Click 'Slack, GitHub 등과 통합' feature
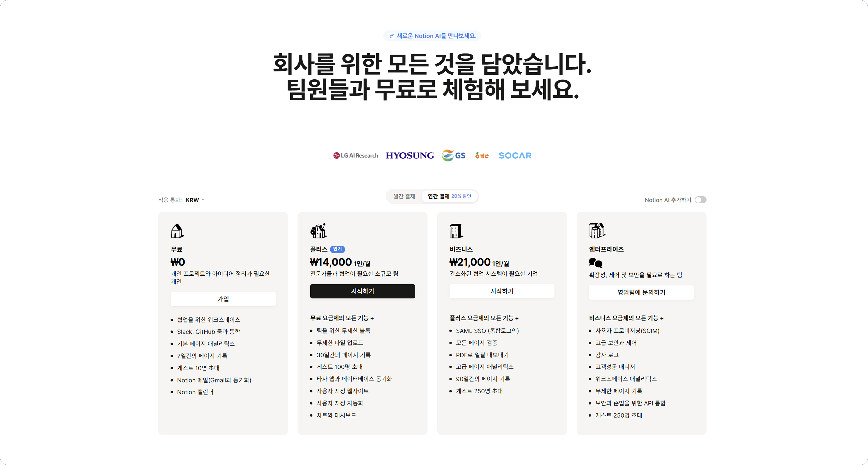 tap(209, 332)
